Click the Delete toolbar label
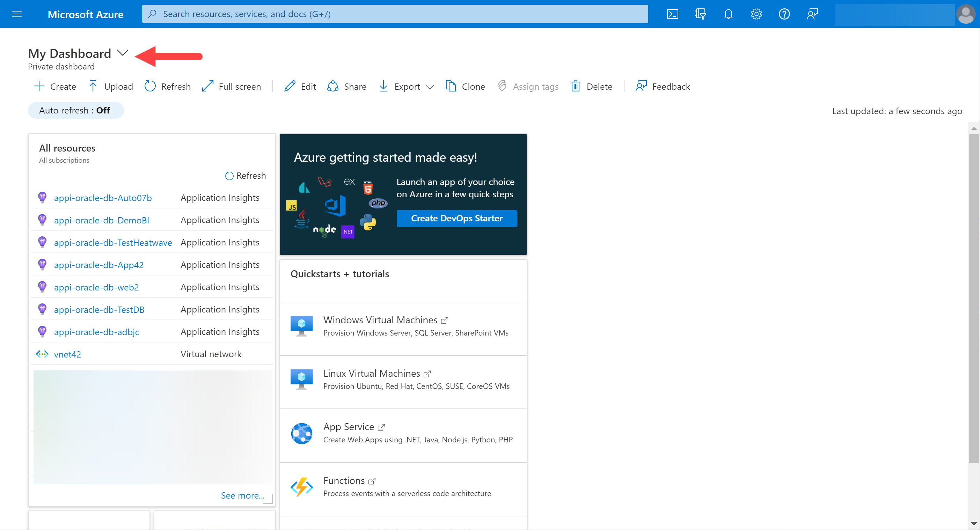Image resolution: width=980 pixels, height=530 pixels. [x=599, y=87]
